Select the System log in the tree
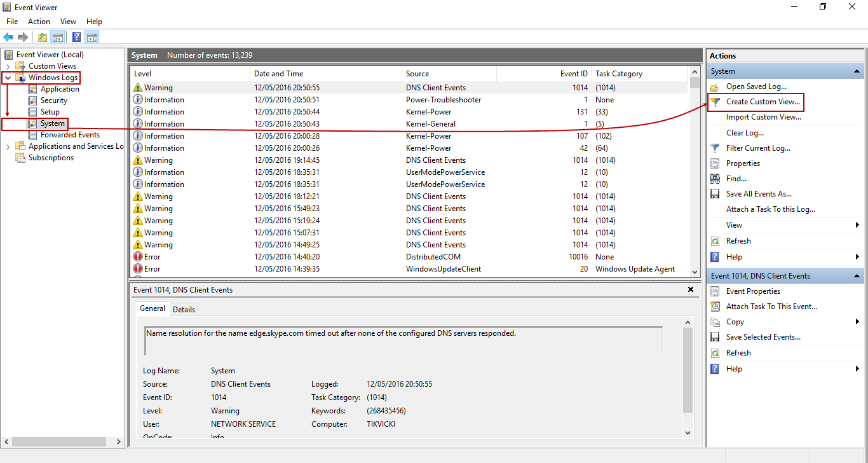The height and width of the screenshot is (463, 868). [53, 123]
